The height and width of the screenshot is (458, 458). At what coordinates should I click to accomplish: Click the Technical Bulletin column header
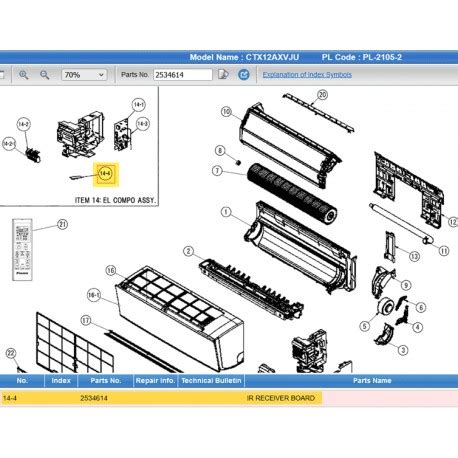tap(211, 381)
